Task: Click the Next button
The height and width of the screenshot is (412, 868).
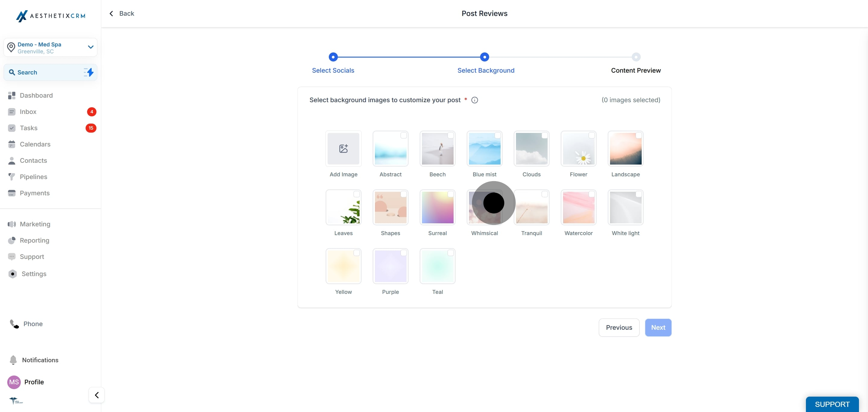Action: (x=658, y=327)
